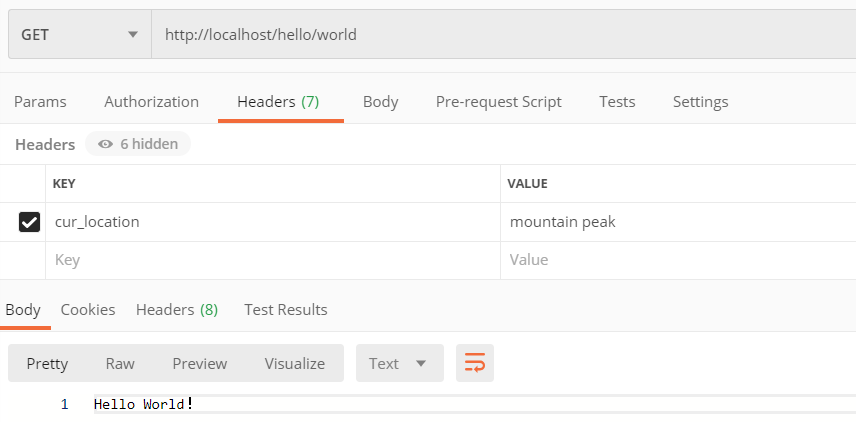View the response Headers (8) tab
This screenshot has width=856, height=422.
coord(177,310)
